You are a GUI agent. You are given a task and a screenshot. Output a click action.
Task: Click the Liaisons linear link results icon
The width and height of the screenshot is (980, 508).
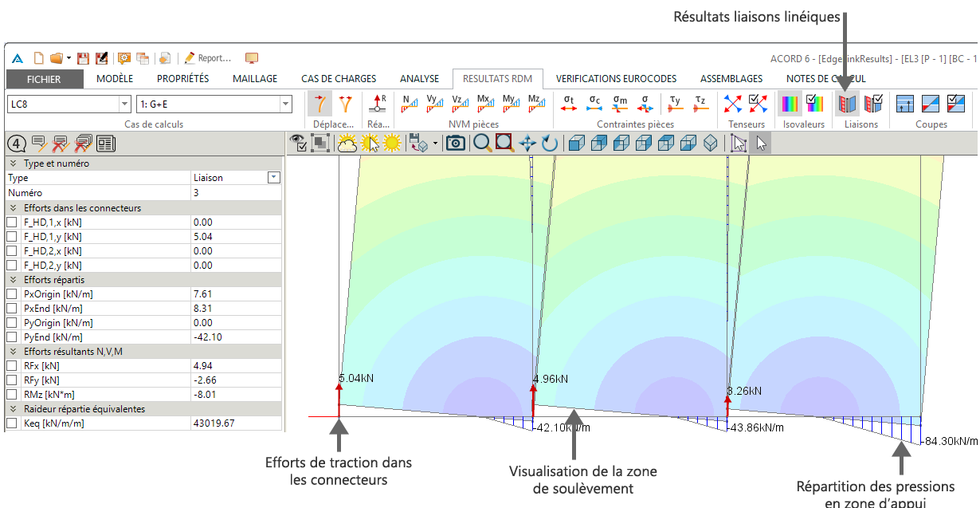[x=847, y=103]
